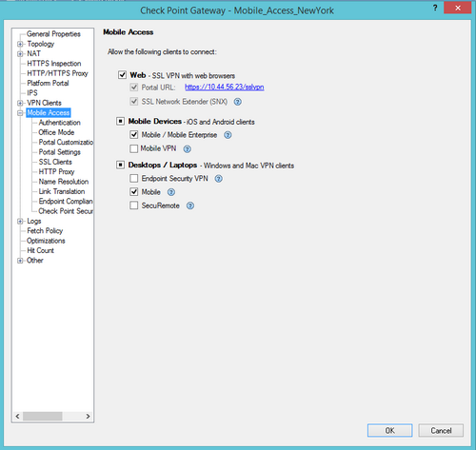
Task: Expand the Logs tree node
Action: pos(20,222)
